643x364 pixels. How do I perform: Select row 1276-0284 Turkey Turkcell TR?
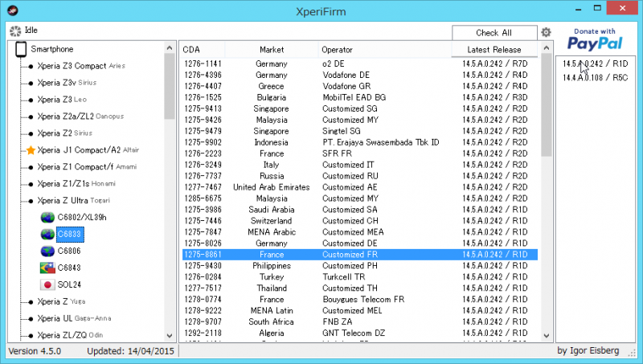coord(359,276)
